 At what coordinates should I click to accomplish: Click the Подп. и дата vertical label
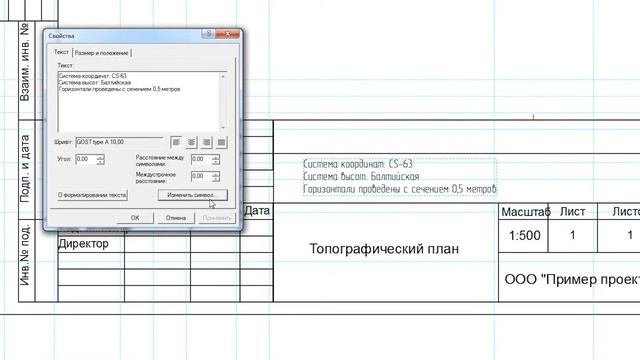24,169
